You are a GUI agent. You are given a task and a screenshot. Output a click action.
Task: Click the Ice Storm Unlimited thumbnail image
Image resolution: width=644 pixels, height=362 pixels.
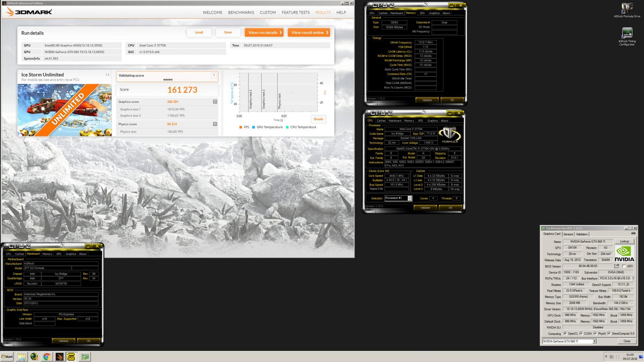tap(64, 110)
